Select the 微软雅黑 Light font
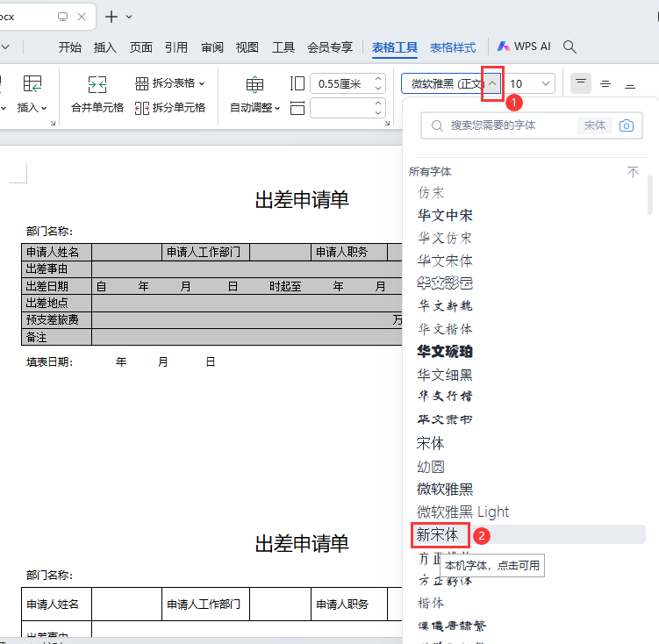Image resolution: width=659 pixels, height=644 pixels. [x=462, y=512]
